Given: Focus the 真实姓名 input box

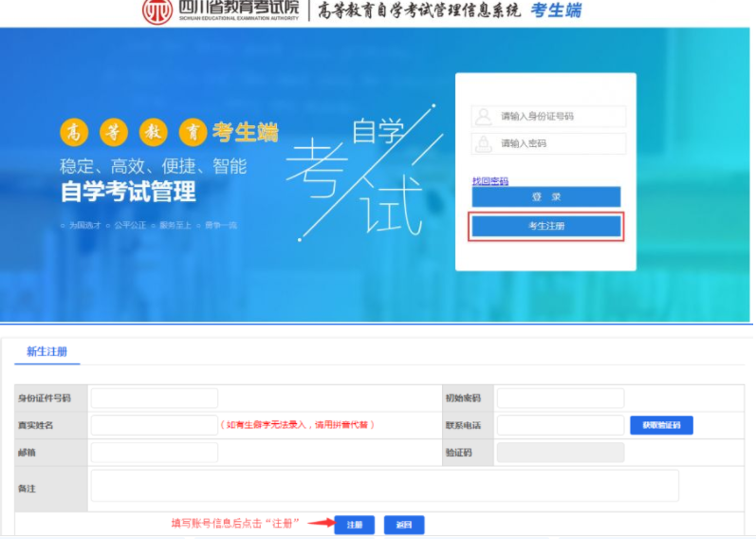Looking at the screenshot, I should point(155,425).
